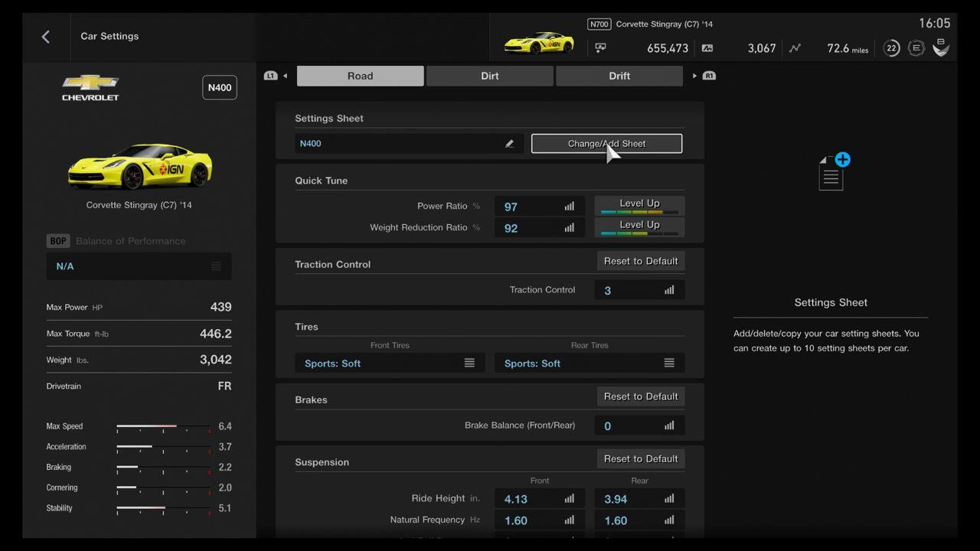Switch to the Dirt tab

coord(490,76)
